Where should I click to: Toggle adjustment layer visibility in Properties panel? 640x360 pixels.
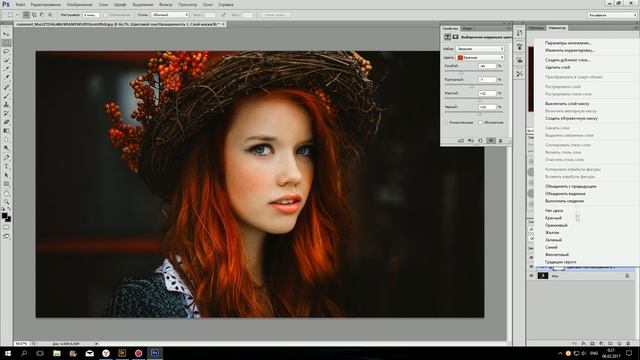[491, 140]
